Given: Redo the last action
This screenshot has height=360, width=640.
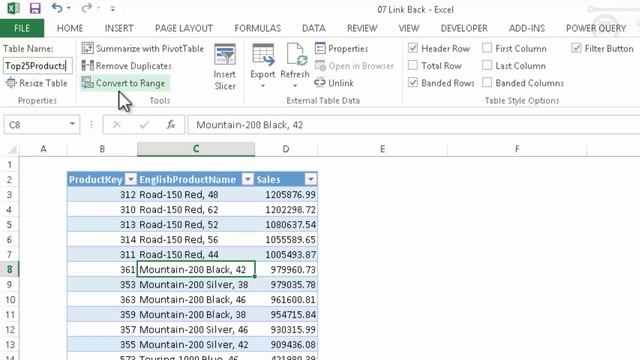Looking at the screenshot, I should click(86, 8).
